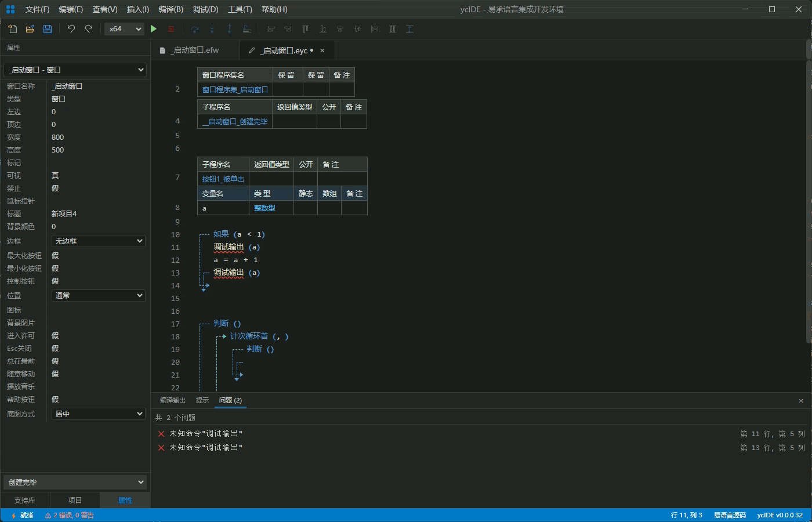
Task: Close the bottom problems panel
Action: point(801,401)
